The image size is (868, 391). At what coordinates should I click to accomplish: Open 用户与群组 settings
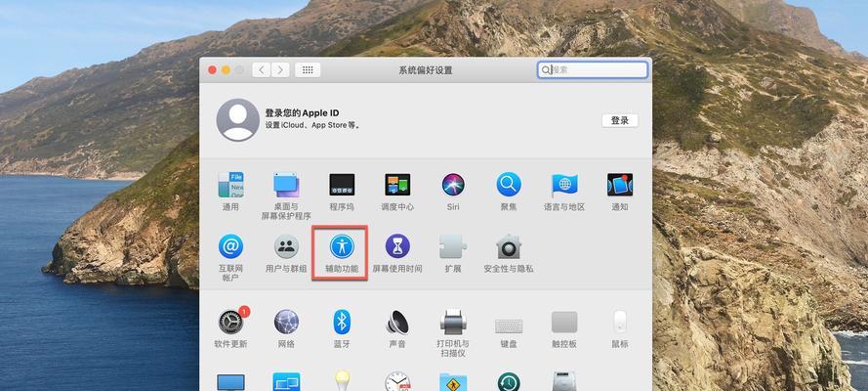(286, 246)
